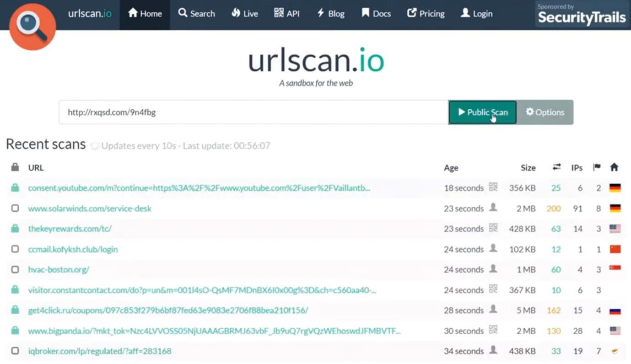Click the flag countries column header icon
This screenshot has width=631, height=364.
point(597,167)
